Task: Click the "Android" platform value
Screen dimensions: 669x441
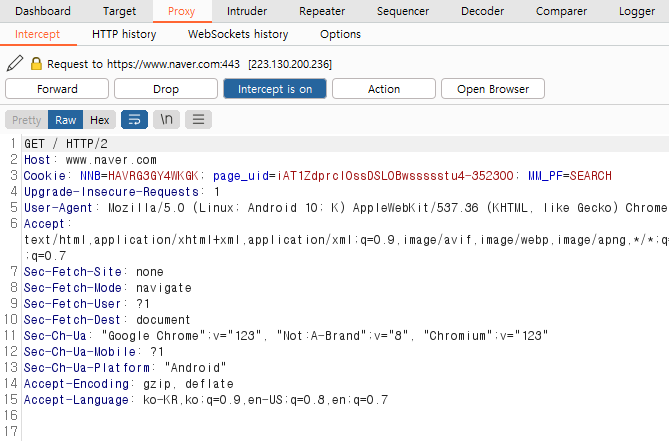Action: coord(195,368)
